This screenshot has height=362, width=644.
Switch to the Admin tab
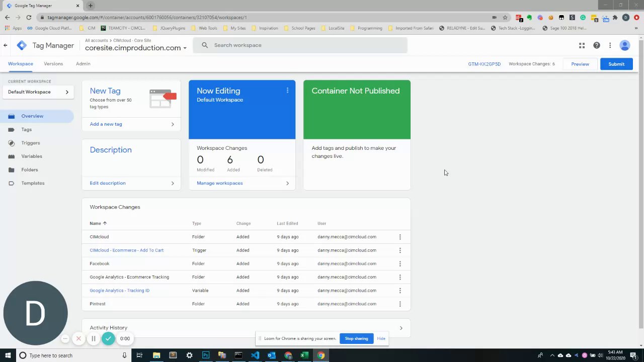(x=83, y=64)
